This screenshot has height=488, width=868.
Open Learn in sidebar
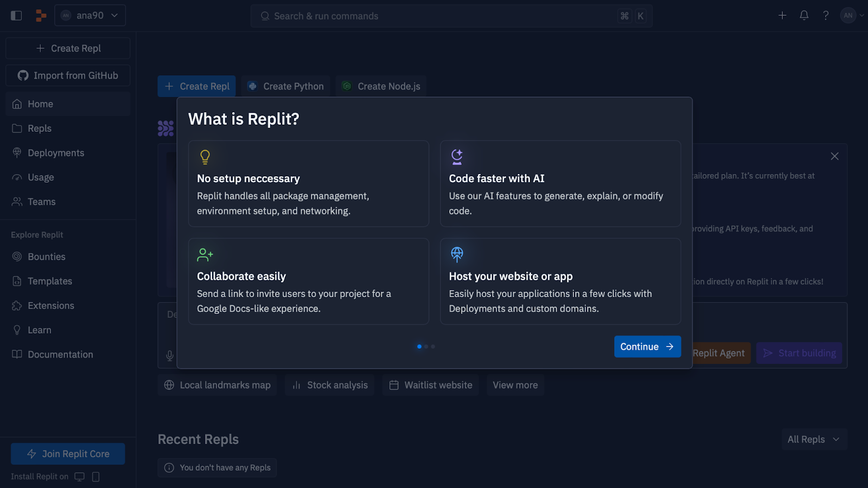68,330
